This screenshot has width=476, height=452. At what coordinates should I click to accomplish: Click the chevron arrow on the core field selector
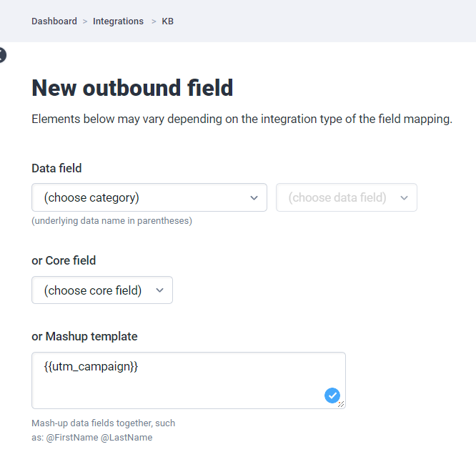tap(159, 290)
